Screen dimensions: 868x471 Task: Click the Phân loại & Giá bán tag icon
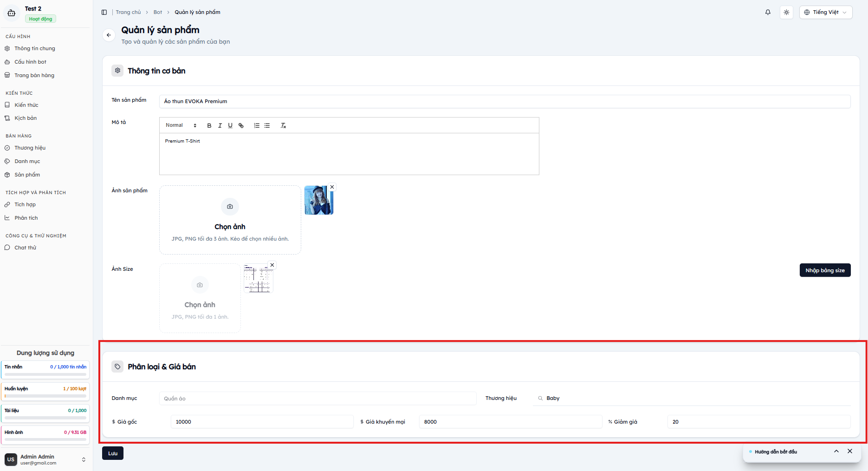coord(117,366)
